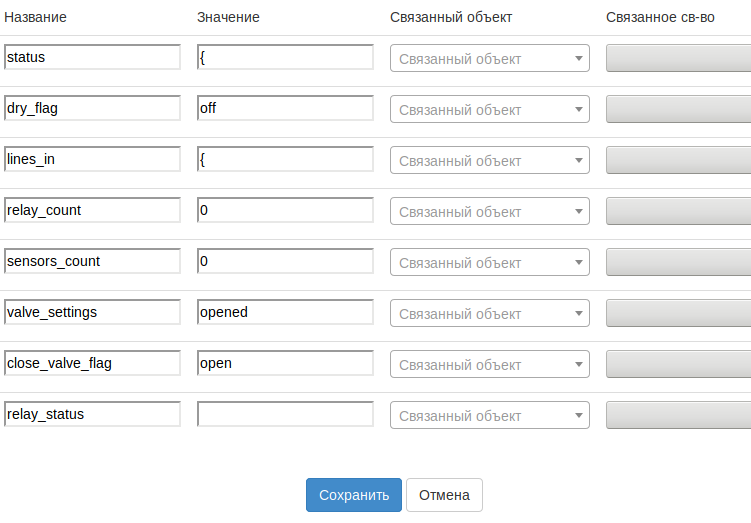
Task: Expand linked object dropdown for sensors_count
Action: (x=489, y=263)
